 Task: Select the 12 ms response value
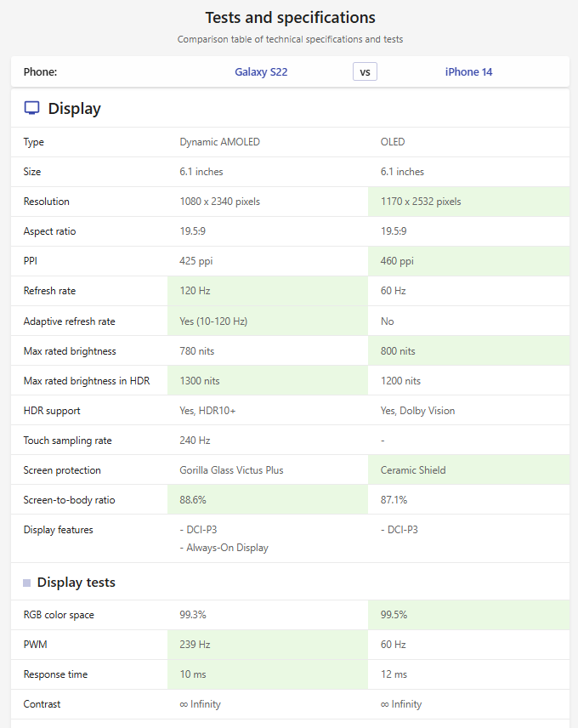[394, 674]
